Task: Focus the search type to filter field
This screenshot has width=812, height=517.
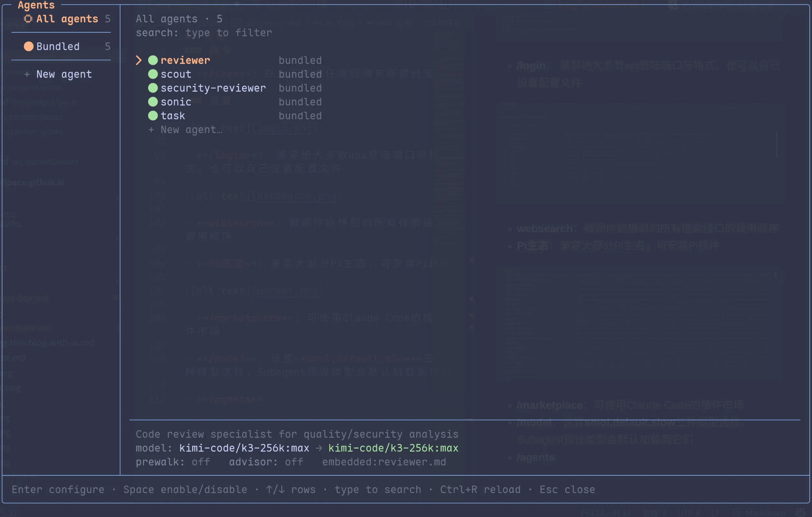Action: point(204,33)
